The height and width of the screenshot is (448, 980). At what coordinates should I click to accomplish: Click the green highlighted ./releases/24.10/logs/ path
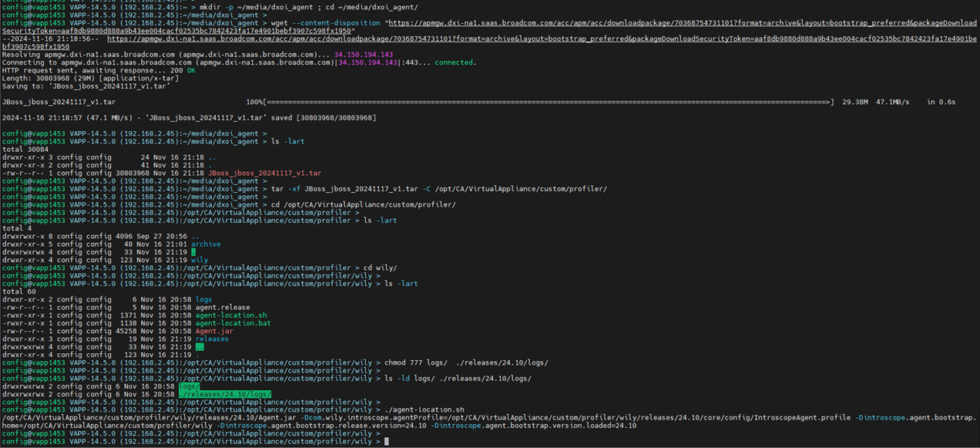point(224,394)
